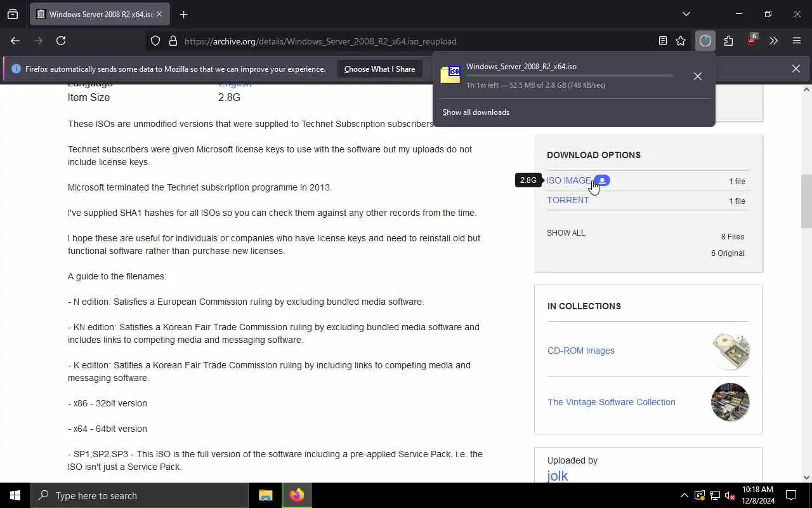Show all downloads

click(476, 112)
